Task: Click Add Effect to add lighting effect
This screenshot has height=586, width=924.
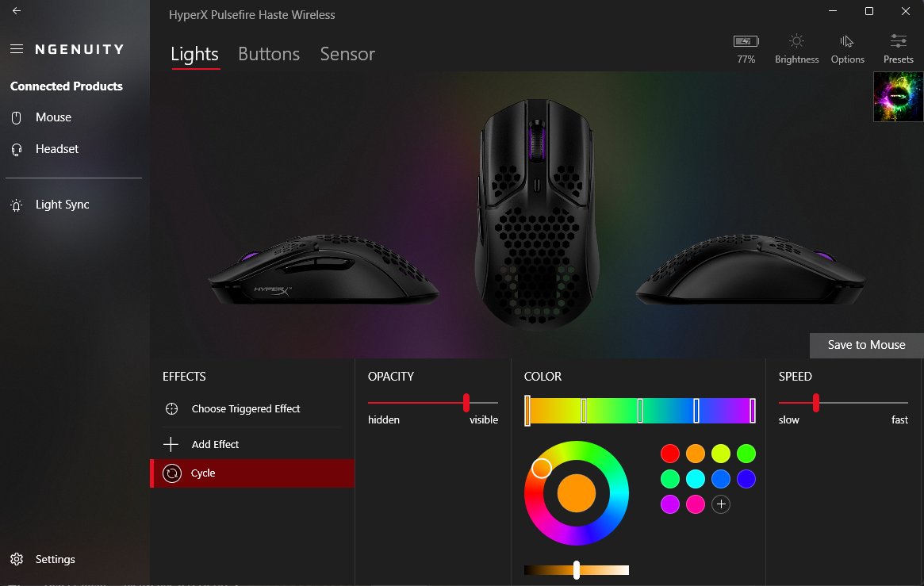Action: (252, 444)
